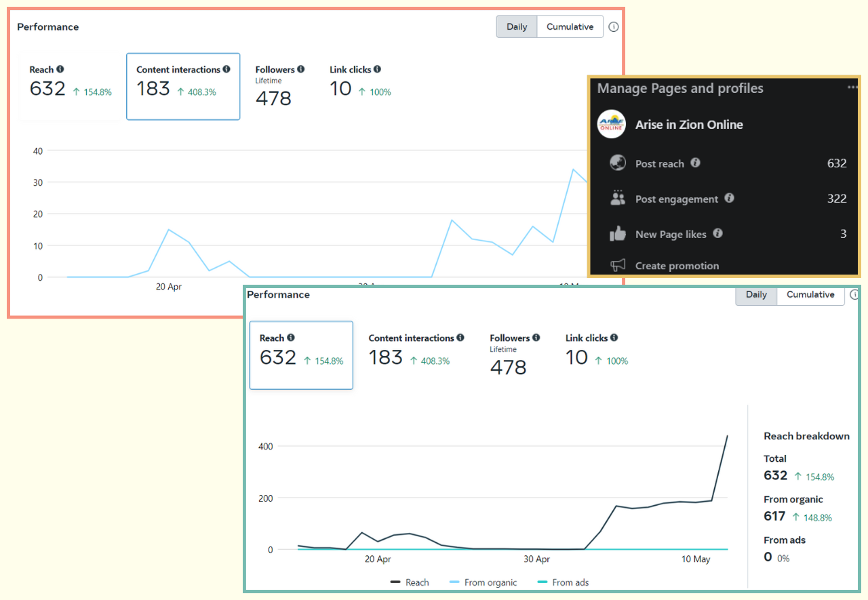This screenshot has height=600, width=868.
Task: Select the Content interactions card in top panel
Action: [183, 86]
